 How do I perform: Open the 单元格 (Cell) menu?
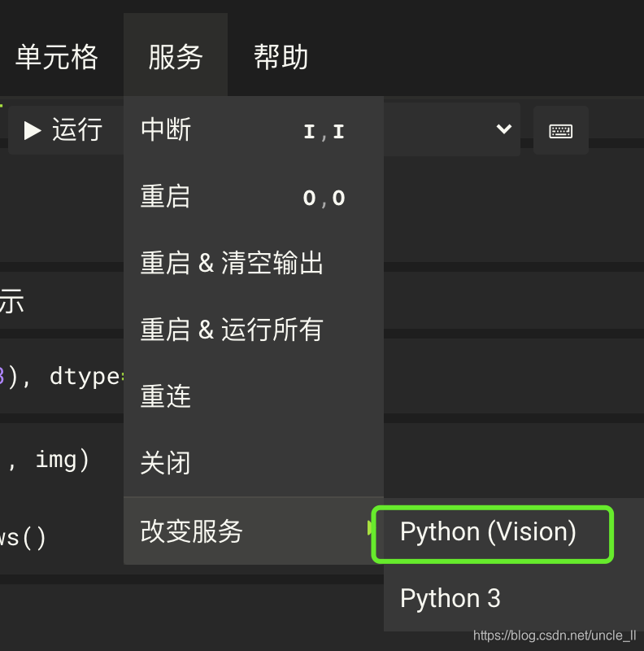pos(57,55)
